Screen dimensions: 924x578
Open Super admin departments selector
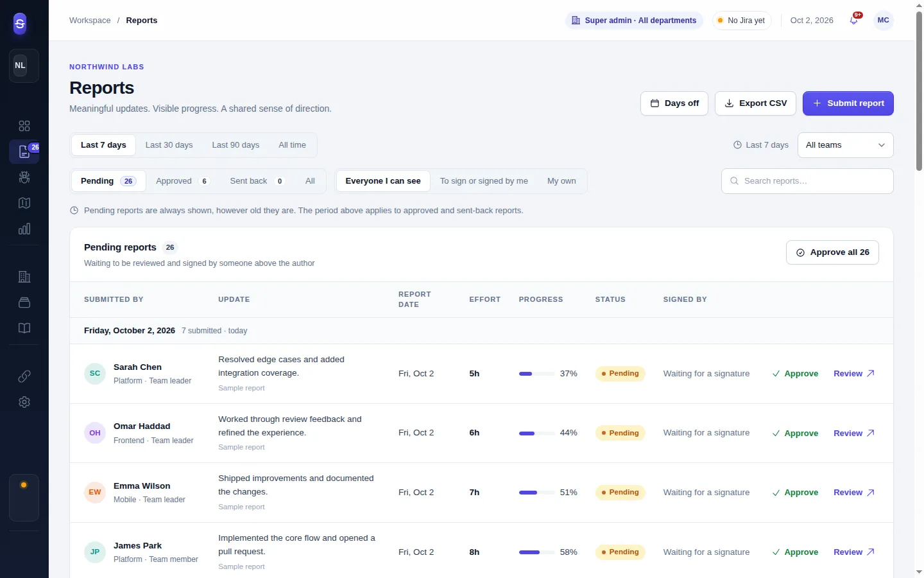[634, 21]
